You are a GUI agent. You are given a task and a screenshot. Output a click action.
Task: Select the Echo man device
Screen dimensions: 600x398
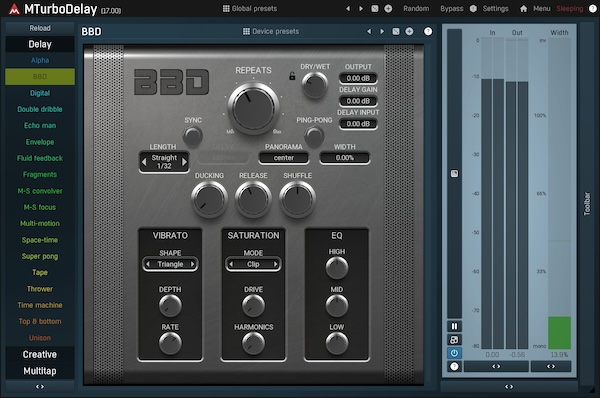tap(40, 126)
